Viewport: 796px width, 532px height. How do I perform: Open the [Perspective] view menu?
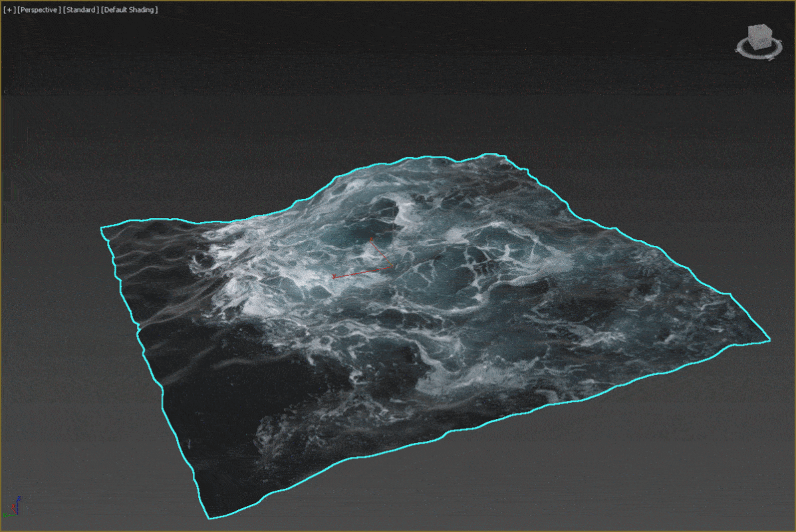[x=39, y=10]
